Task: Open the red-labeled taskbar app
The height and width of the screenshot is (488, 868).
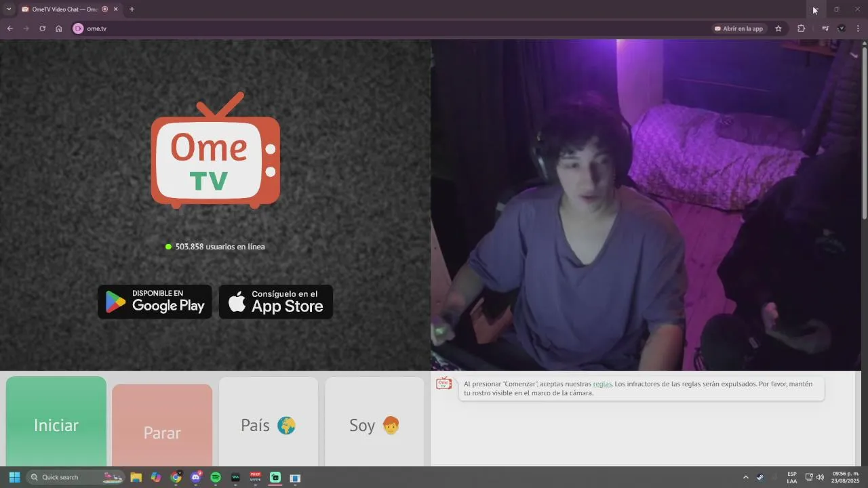Action: (x=256, y=477)
